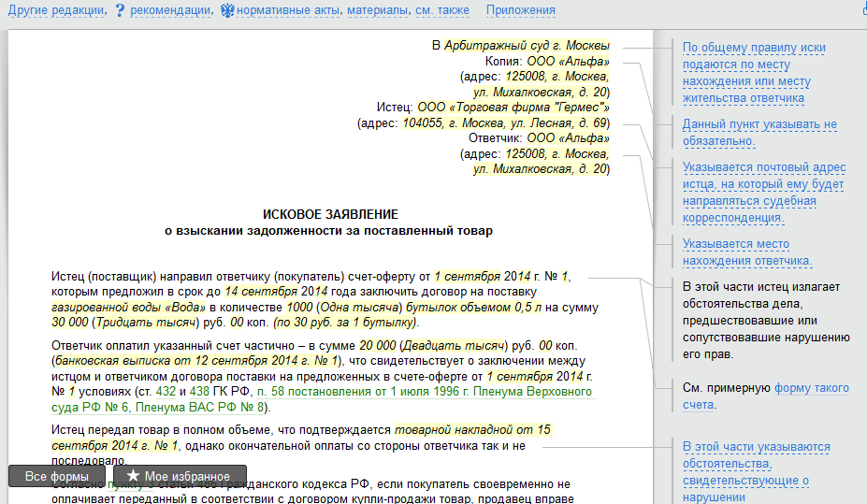Open «Другие редакции» link
This screenshot has width=867, height=504.
tap(55, 10)
